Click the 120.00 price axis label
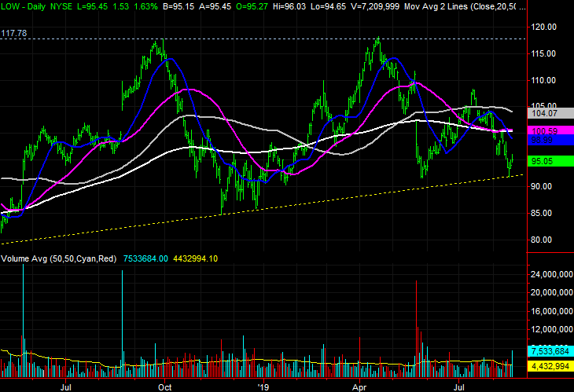This screenshot has height=392, width=574. [x=543, y=27]
